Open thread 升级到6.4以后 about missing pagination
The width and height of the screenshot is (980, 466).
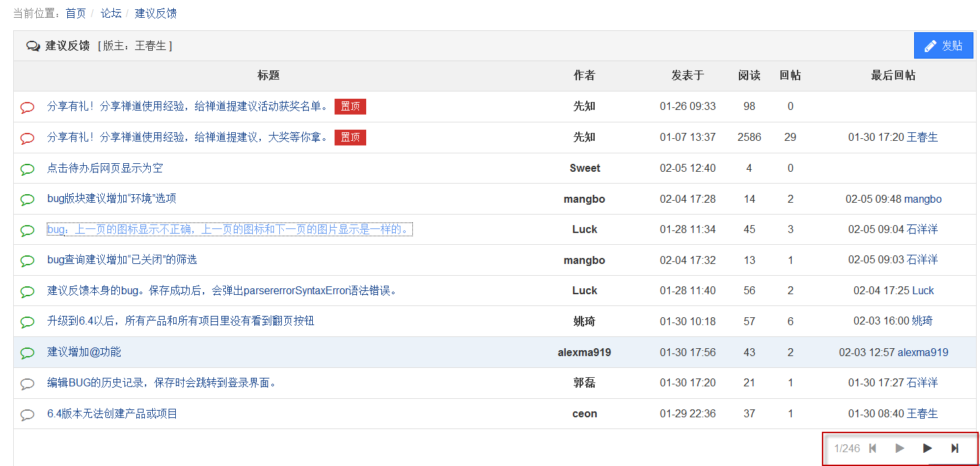(180, 321)
